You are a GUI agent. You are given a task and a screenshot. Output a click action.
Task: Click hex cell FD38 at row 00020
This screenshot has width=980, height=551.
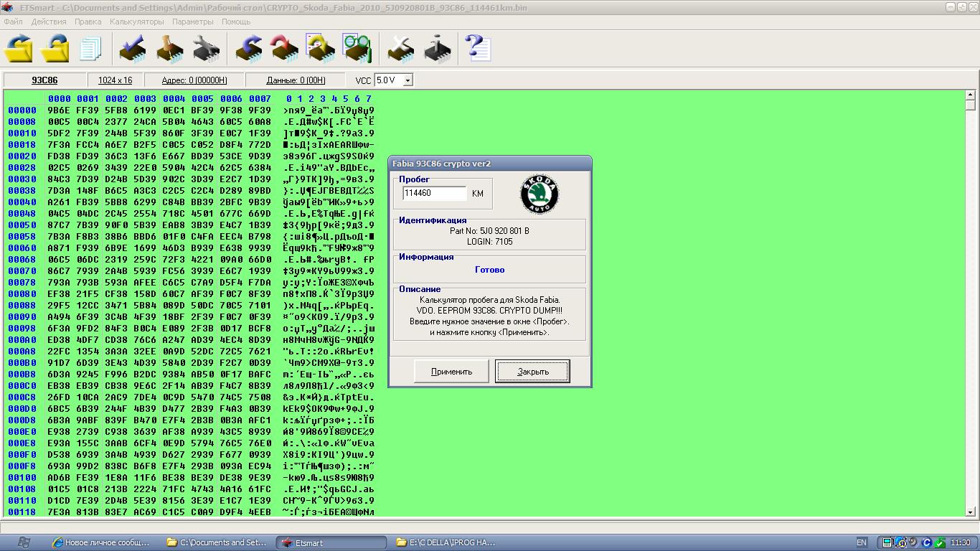tap(59, 156)
